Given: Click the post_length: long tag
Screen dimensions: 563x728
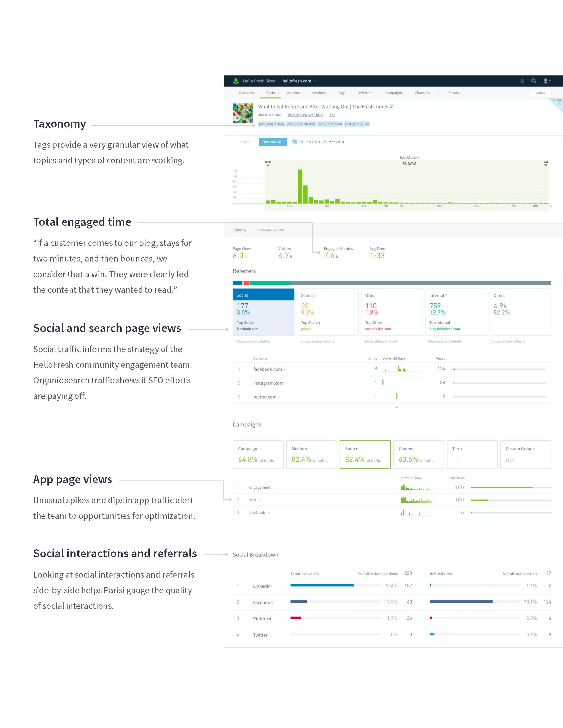Looking at the screenshot, I should (x=272, y=124).
